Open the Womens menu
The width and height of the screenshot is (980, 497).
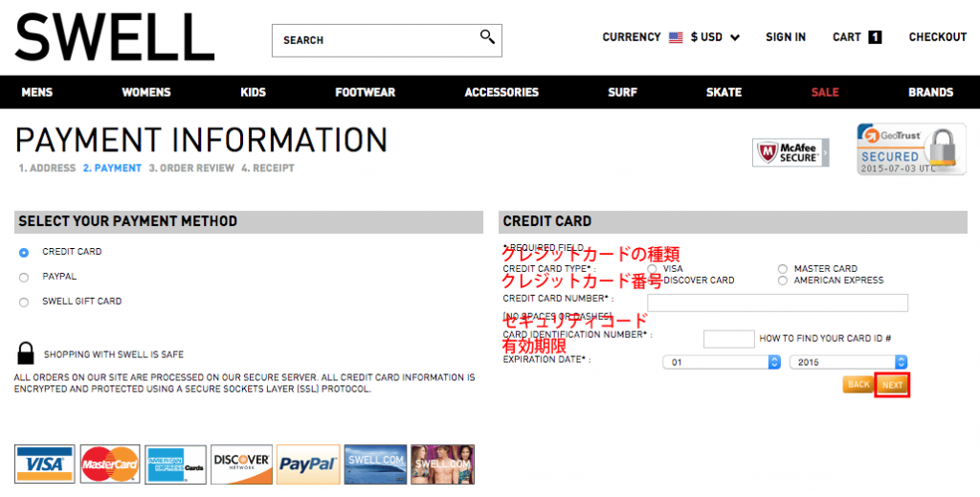click(146, 92)
